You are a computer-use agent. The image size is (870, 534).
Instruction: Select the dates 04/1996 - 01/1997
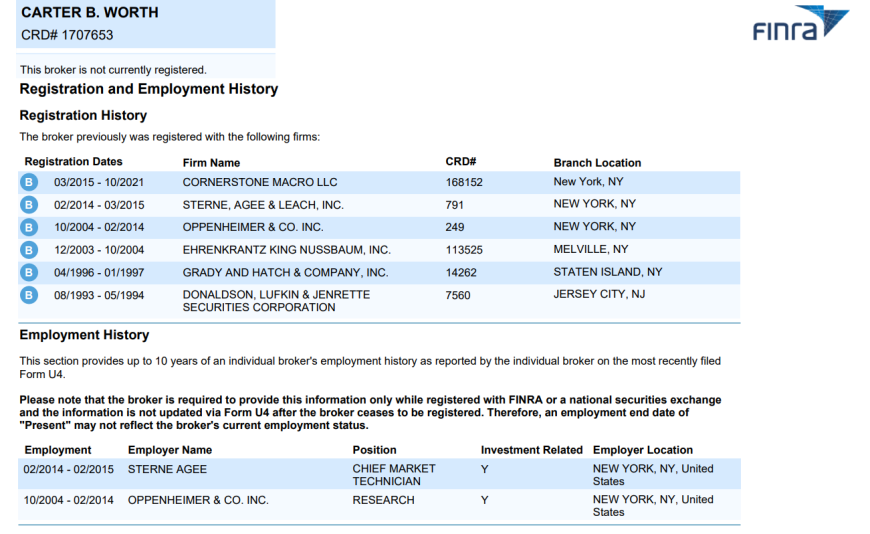tap(99, 273)
